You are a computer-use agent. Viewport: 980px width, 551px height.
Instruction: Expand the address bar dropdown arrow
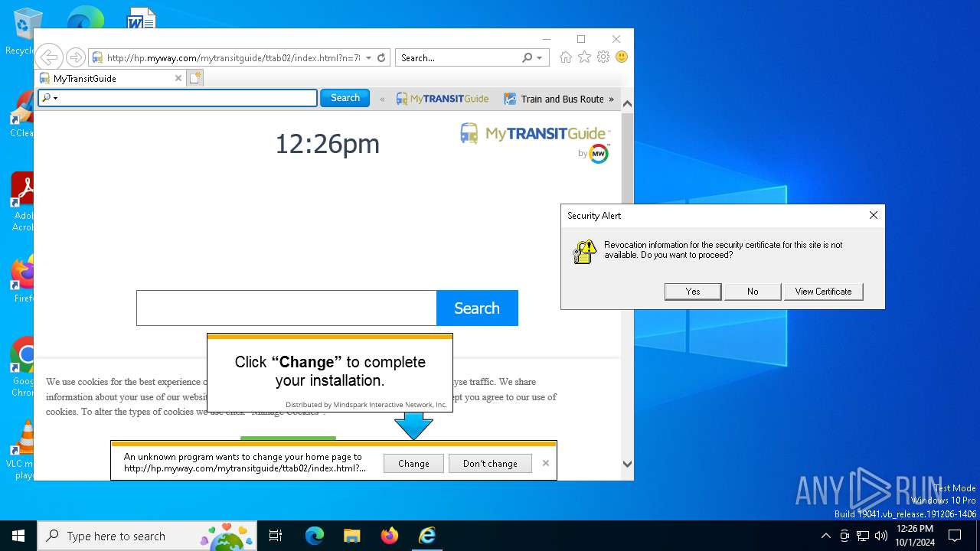pyautogui.click(x=368, y=57)
